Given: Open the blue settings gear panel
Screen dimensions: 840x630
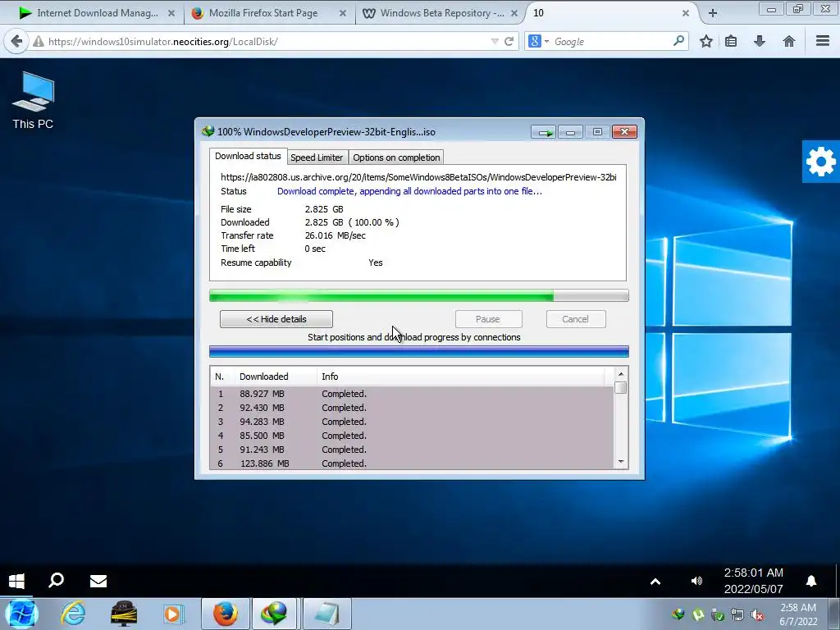Looking at the screenshot, I should [820, 162].
